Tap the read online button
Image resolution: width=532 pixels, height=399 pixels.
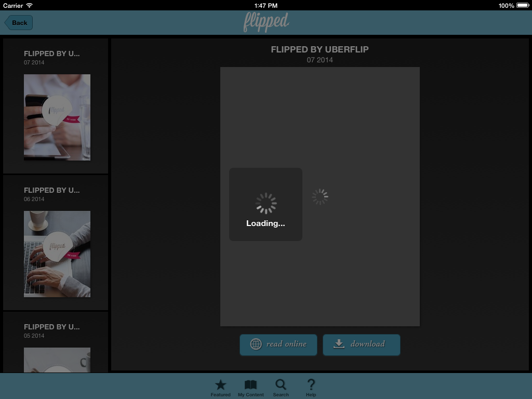278,345
